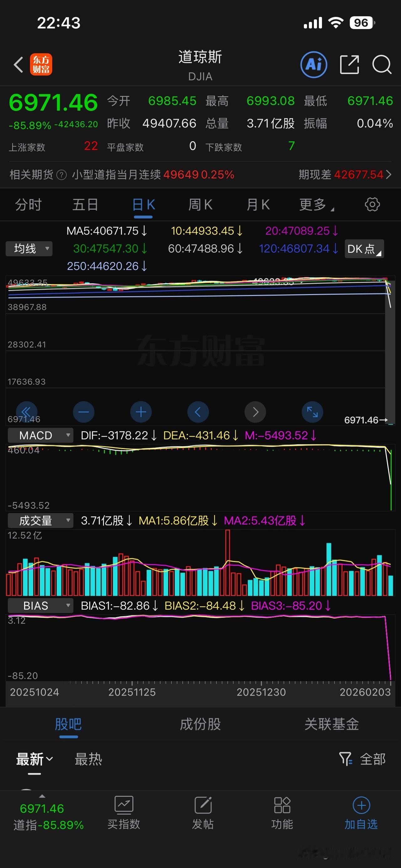
Task: Expand bottom quote bar arrow above 6971.46
Action: pyautogui.click(x=42, y=796)
